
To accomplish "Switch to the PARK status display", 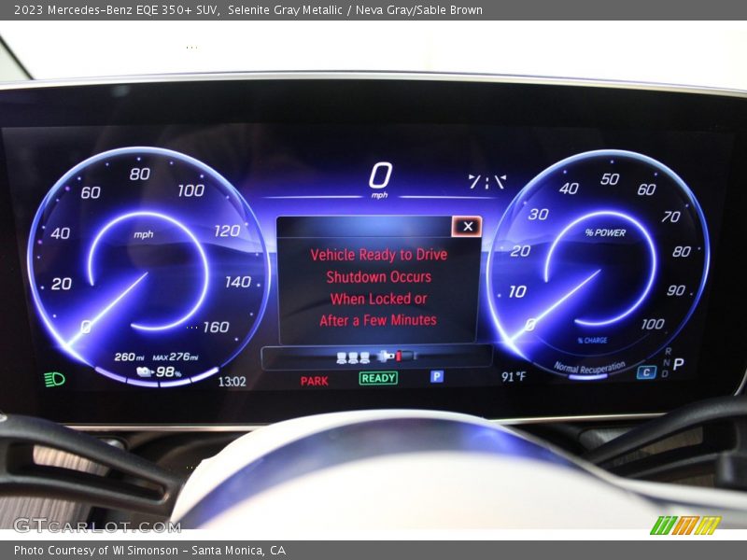I will click(x=313, y=378).
